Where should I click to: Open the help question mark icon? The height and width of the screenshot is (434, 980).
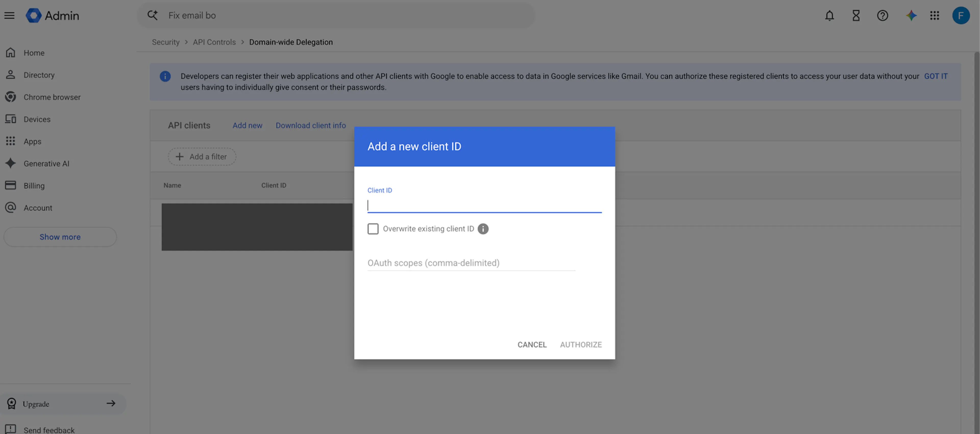point(882,16)
